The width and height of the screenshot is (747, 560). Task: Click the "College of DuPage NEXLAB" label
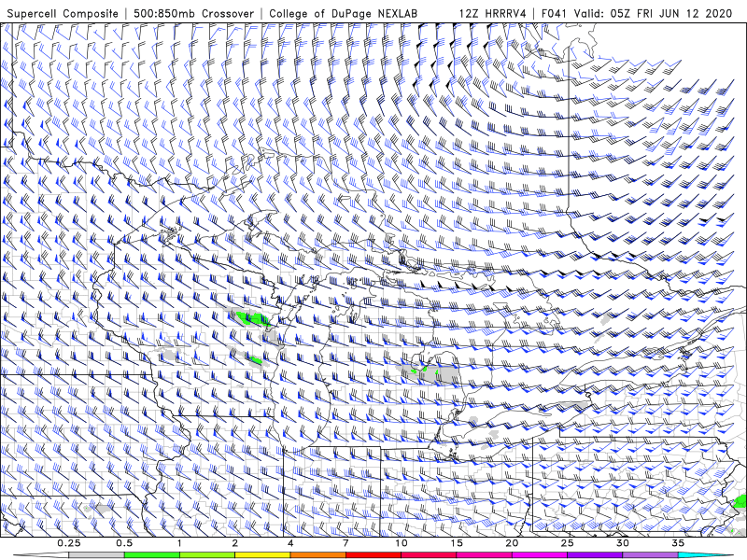pyautogui.click(x=343, y=13)
